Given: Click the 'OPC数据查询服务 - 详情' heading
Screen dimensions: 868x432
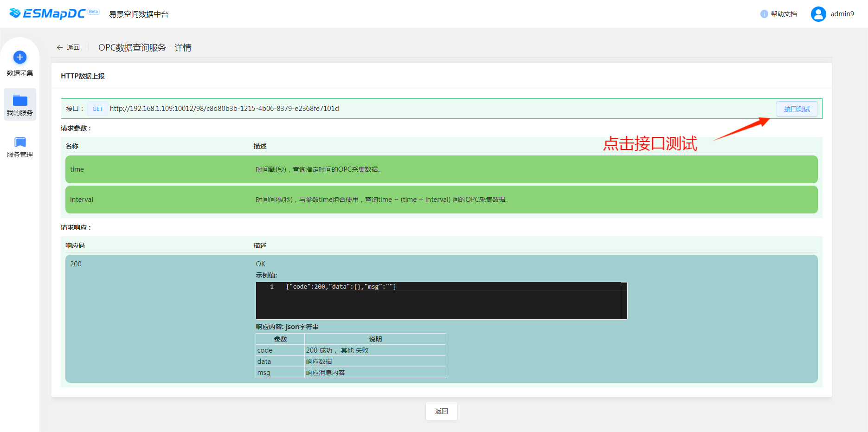Looking at the screenshot, I should [x=145, y=48].
